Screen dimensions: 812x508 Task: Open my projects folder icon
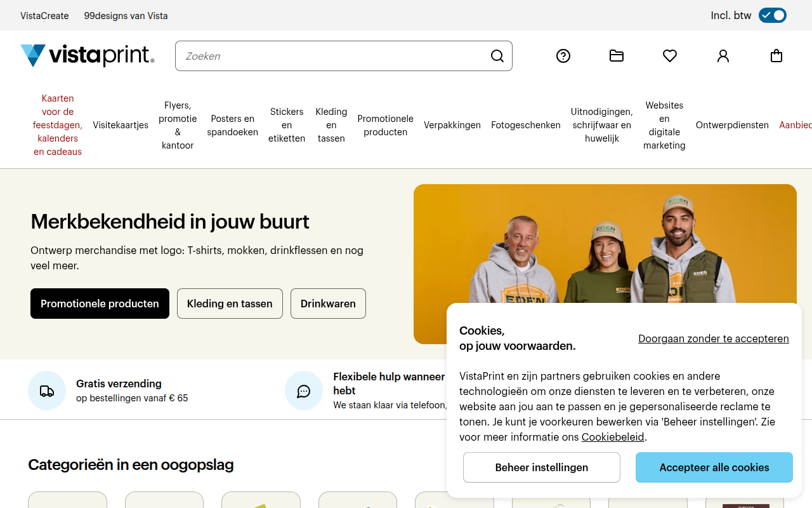click(x=617, y=56)
